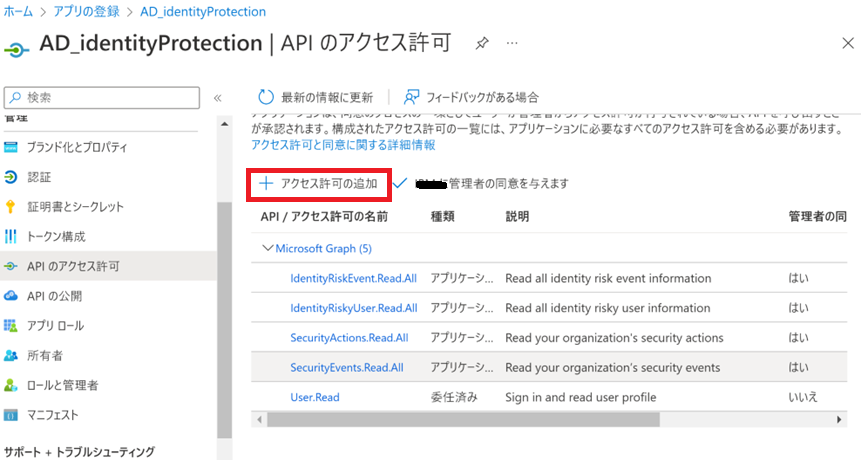Click the AD_identityProtection breadcrumb link
The image size is (861, 460).
(x=203, y=12)
